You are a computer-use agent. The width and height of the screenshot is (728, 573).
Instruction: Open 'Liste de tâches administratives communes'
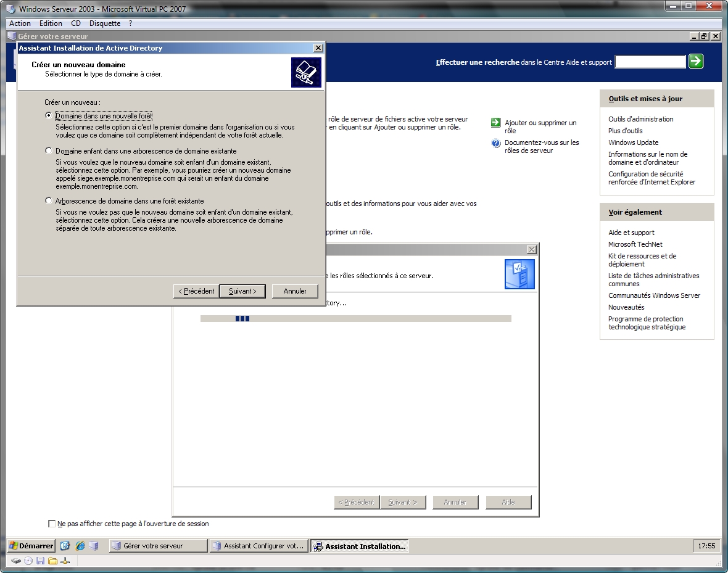(654, 279)
